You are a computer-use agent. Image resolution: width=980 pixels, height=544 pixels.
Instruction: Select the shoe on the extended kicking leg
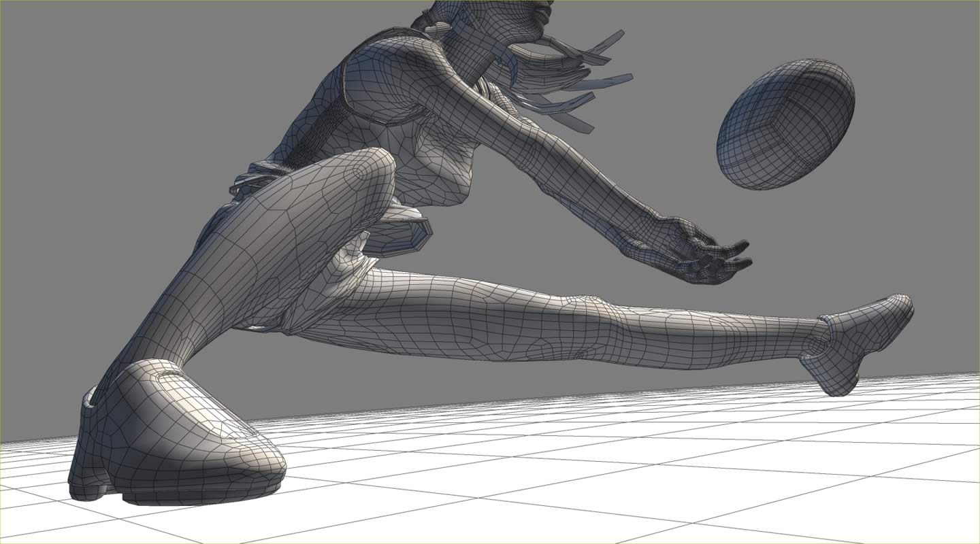[857, 343]
